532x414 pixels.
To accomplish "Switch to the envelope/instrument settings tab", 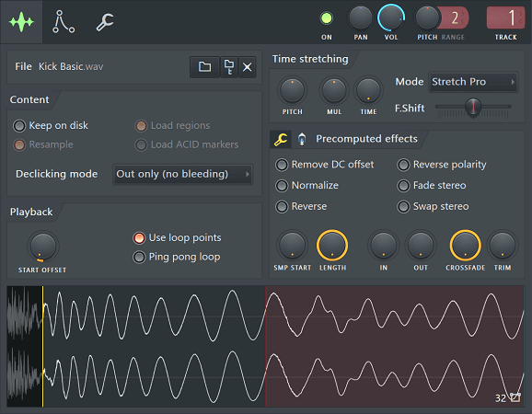I will (64, 22).
